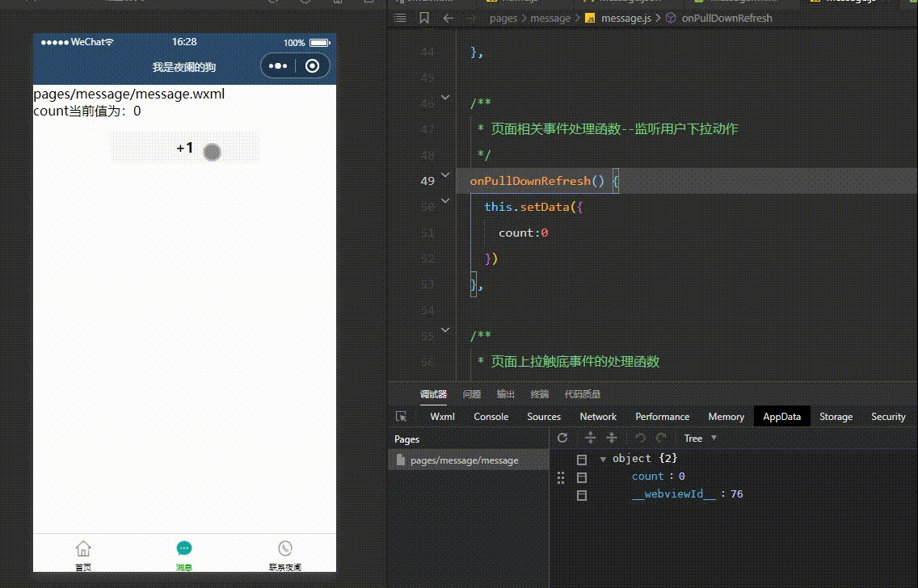918x588 pixels.
Task: Fold the comment block at line 46
Action: click(x=445, y=97)
